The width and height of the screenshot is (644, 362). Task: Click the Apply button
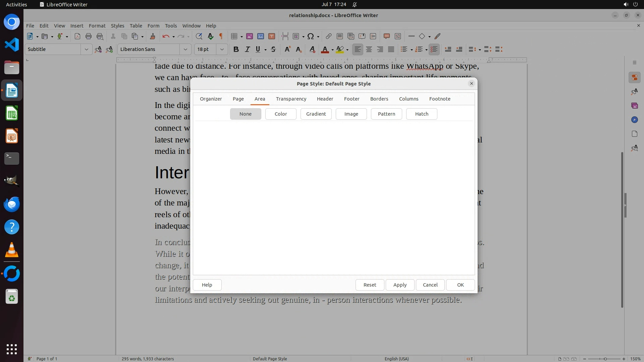tap(399, 285)
